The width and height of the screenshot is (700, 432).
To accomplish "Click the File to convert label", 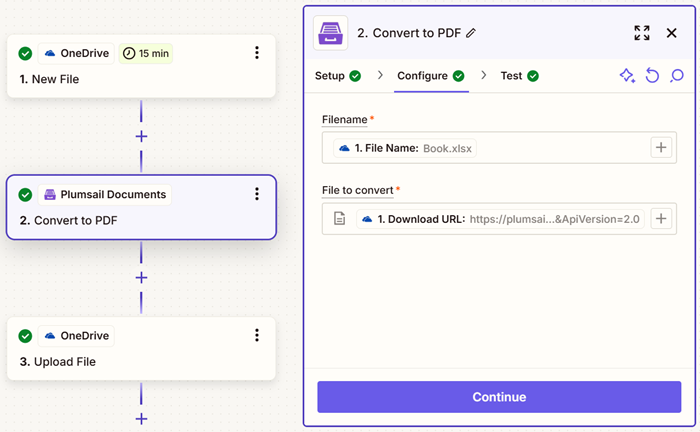I will pos(358,190).
